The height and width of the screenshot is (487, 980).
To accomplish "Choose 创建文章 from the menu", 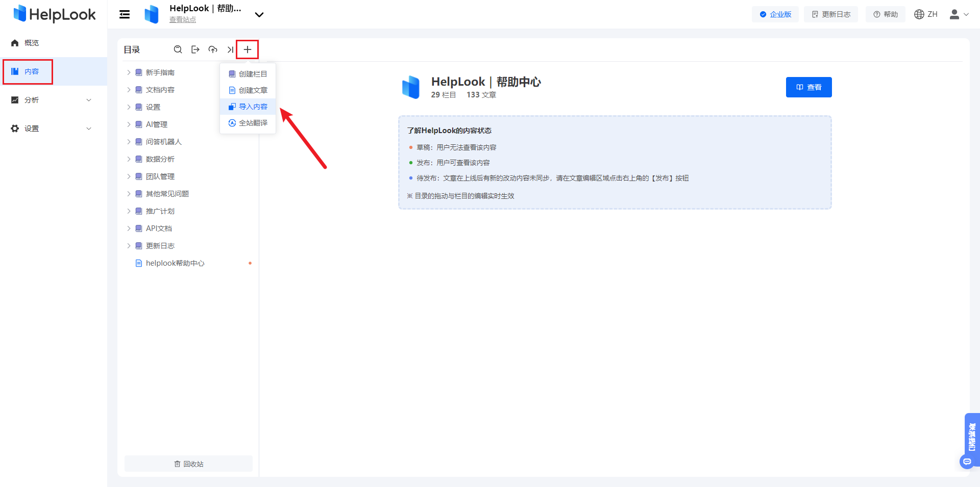I will pyautogui.click(x=248, y=90).
